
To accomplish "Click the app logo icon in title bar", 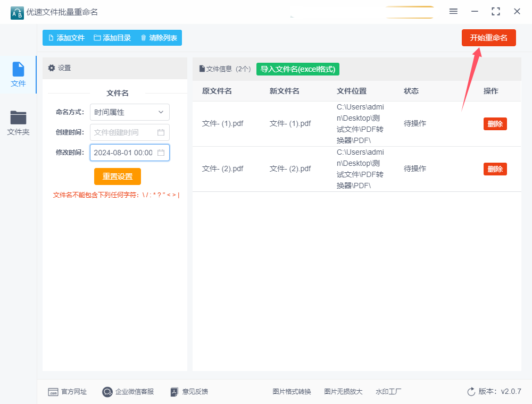I will (18, 13).
